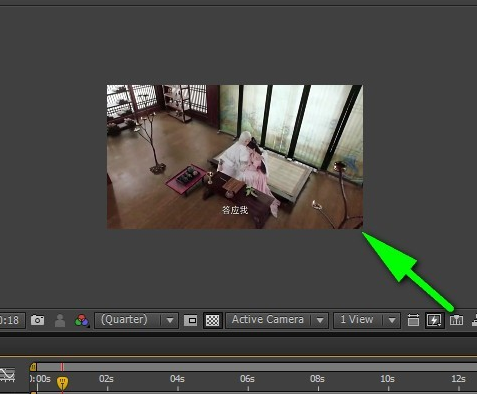Click the Pixel Aspect Ratio Correction icon
This screenshot has height=394, width=477.
[x=413, y=320]
